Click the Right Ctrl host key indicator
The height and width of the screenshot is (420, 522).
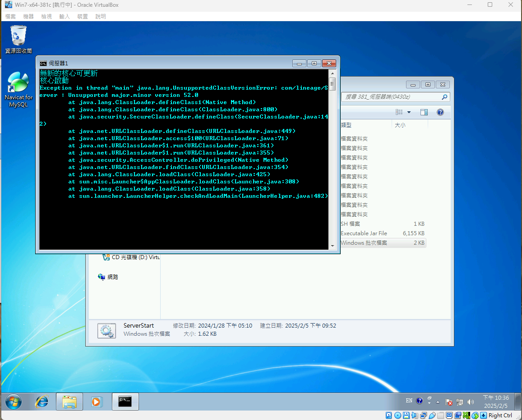pos(500,415)
